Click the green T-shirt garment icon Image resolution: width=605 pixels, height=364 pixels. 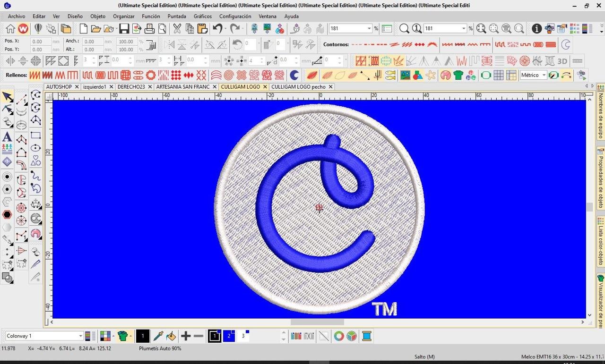coord(458,75)
